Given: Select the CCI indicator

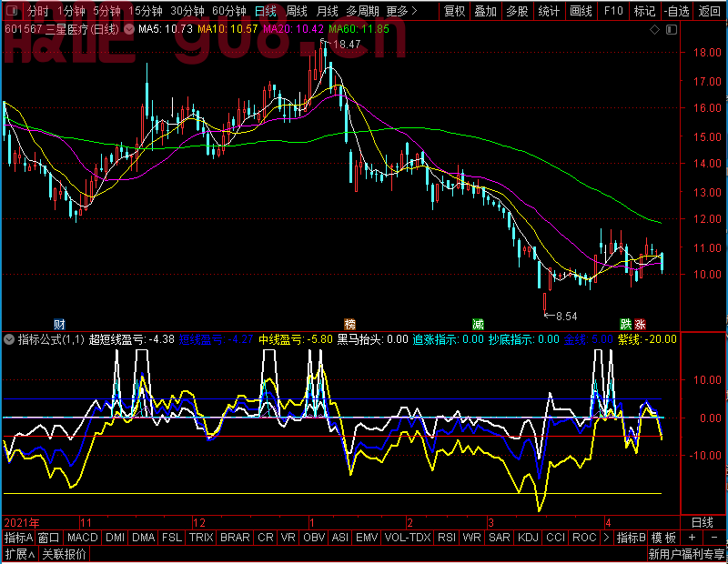Looking at the screenshot, I should 556,538.
